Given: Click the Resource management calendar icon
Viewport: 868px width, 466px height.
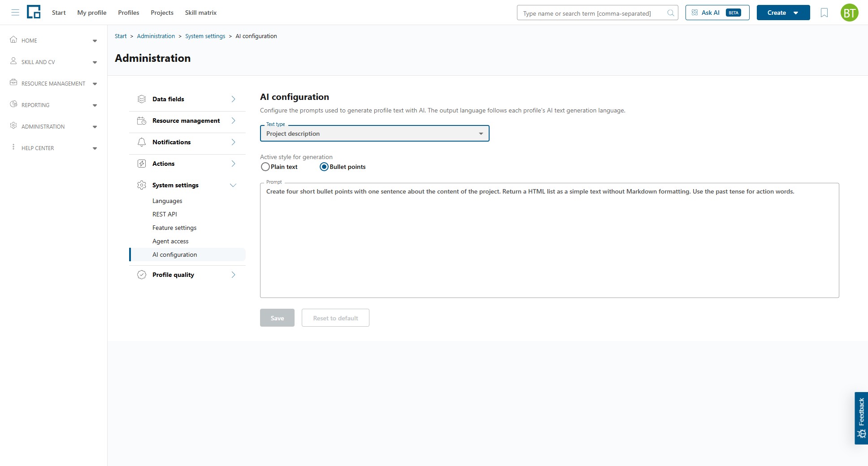Looking at the screenshot, I should 142,121.
